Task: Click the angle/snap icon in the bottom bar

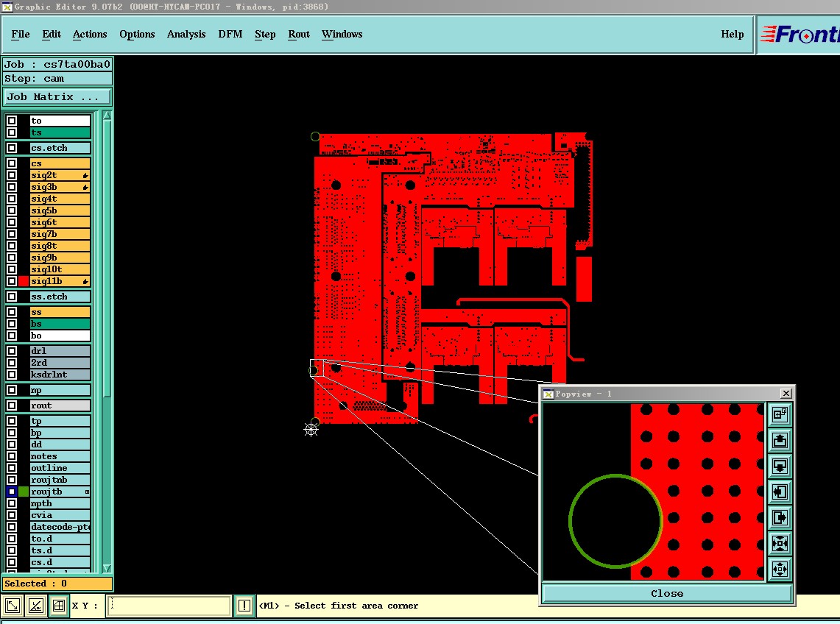Action: [35, 606]
